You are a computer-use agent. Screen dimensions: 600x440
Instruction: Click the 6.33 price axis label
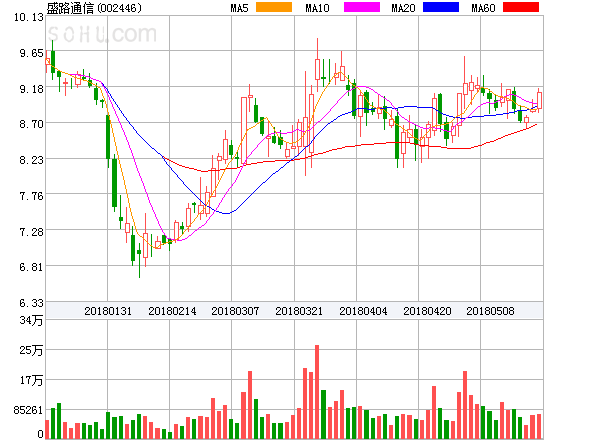click(x=31, y=303)
